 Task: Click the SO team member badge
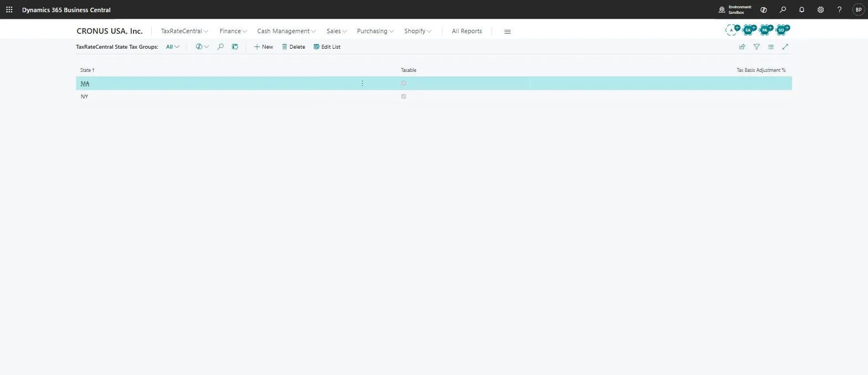(x=782, y=30)
